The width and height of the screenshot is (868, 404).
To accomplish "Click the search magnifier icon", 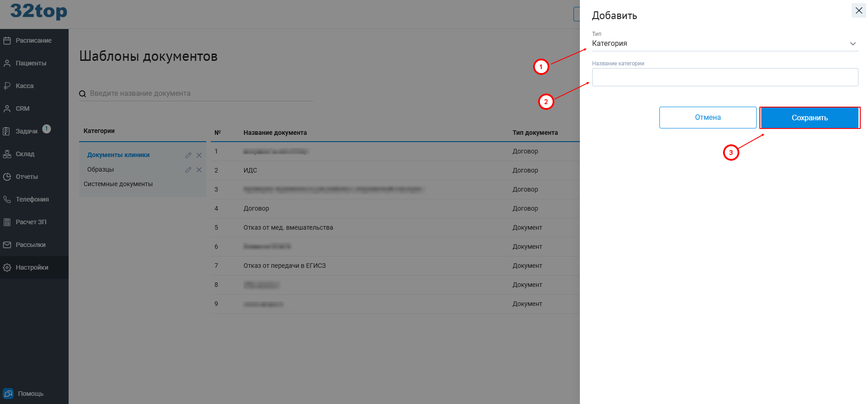I will [83, 94].
